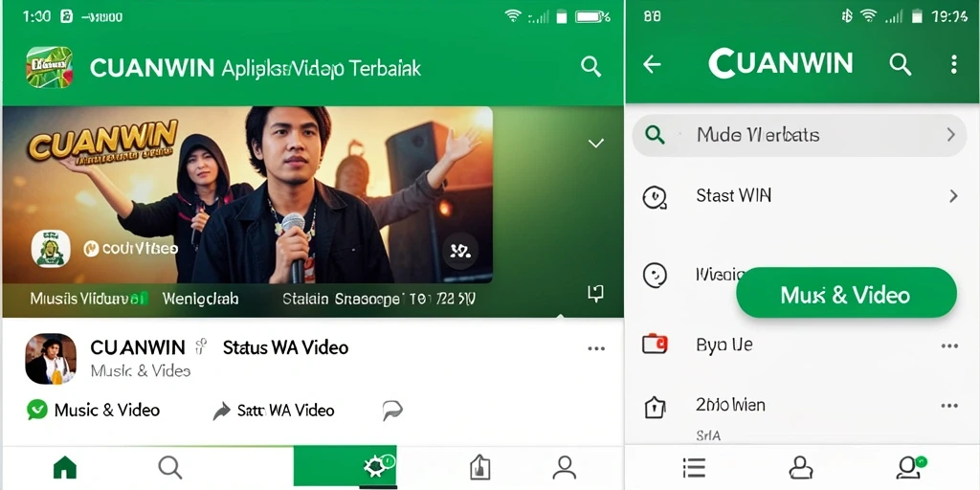The height and width of the screenshot is (490, 980).
Task: Select the 'Stalaia Snasoope' label under banner
Action: tap(341, 299)
